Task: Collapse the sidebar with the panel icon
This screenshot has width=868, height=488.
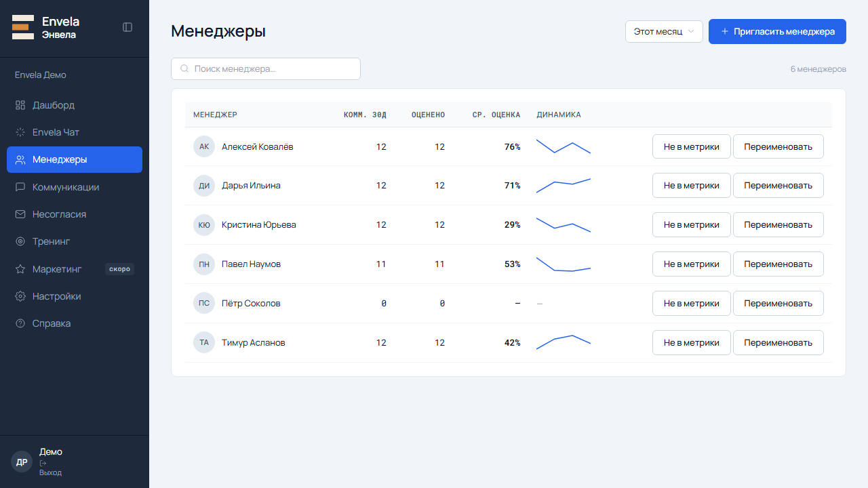Action: pos(127,27)
